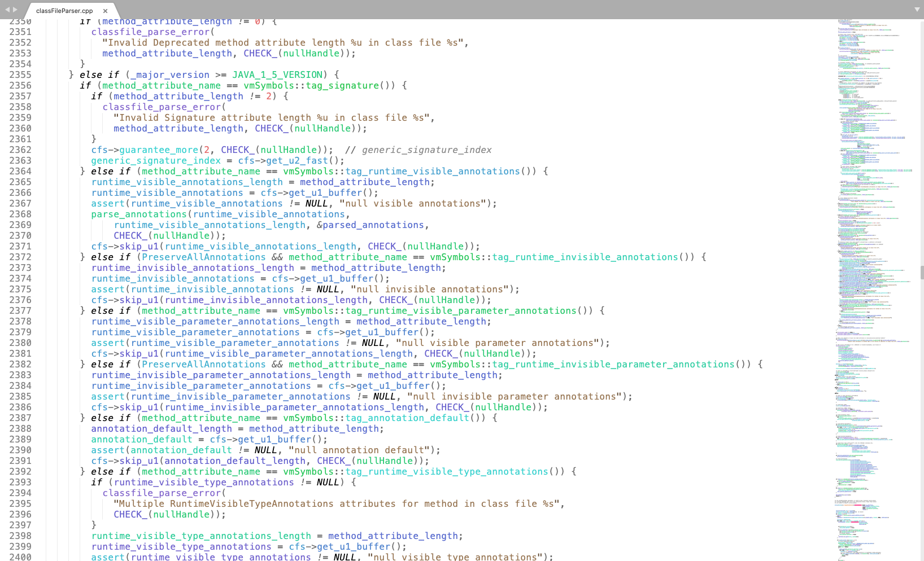Screen dimensions: 924x561
Task: Click the forward navigation arrow
Action: pos(14,9)
